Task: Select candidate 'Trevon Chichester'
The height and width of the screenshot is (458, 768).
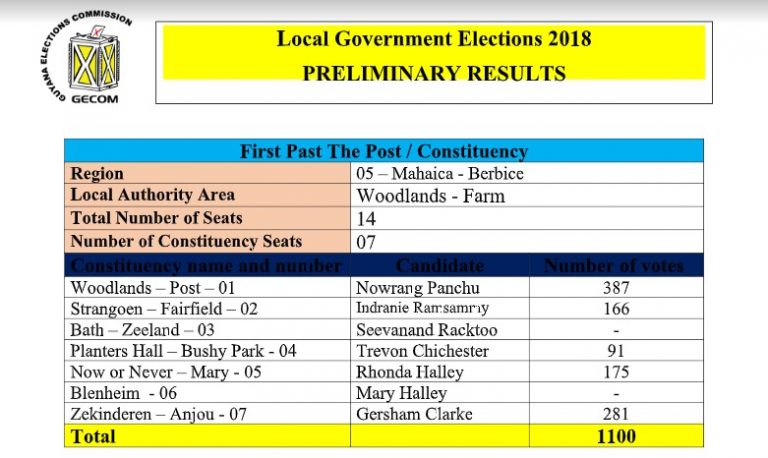Action: pos(422,351)
